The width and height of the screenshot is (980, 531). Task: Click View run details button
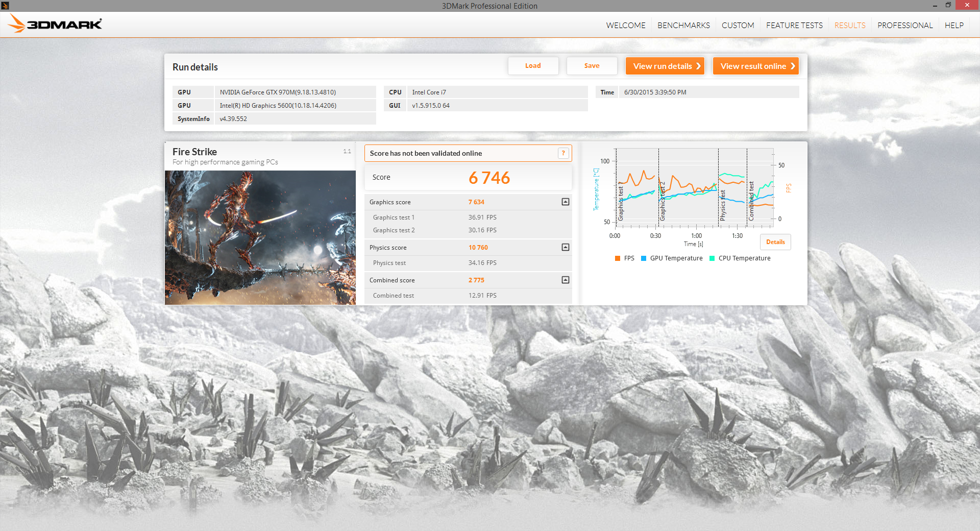coord(665,66)
